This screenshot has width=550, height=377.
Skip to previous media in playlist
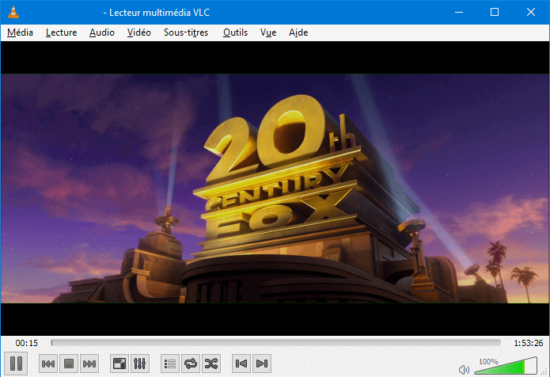click(x=48, y=364)
